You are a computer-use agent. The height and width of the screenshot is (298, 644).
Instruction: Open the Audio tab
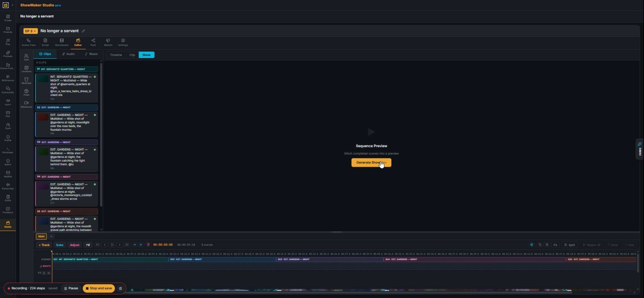pyautogui.click(x=68, y=54)
